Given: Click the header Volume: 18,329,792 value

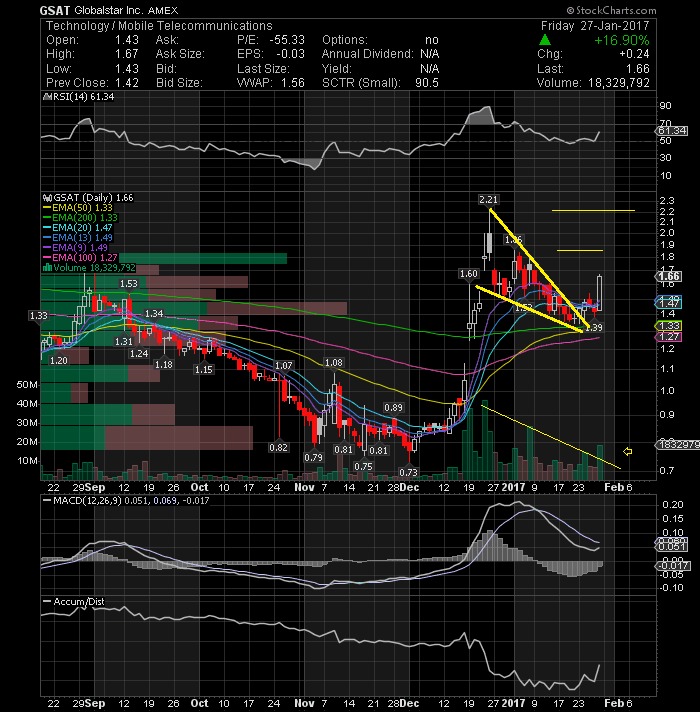Looking at the screenshot, I should click(x=619, y=83).
